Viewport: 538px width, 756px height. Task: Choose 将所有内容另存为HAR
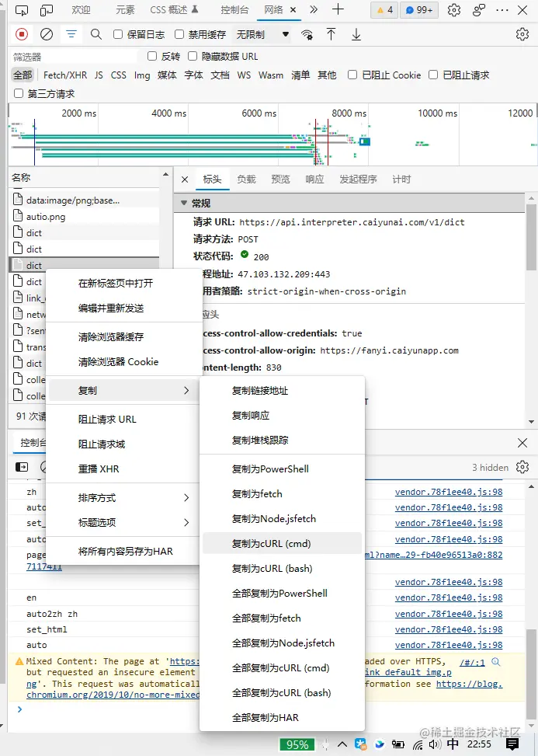[x=124, y=551]
